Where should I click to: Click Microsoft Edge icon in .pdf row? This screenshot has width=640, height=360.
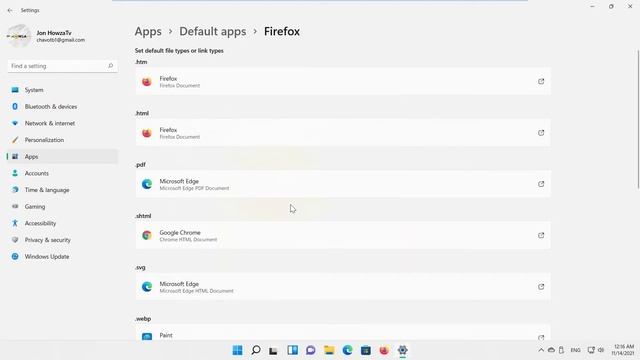(147, 184)
